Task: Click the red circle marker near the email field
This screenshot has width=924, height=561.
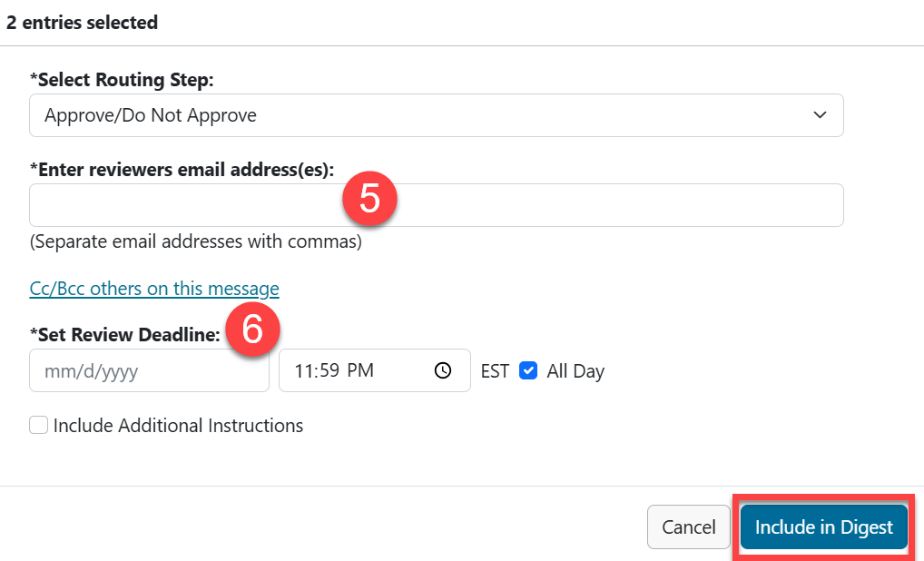Action: 369,198
